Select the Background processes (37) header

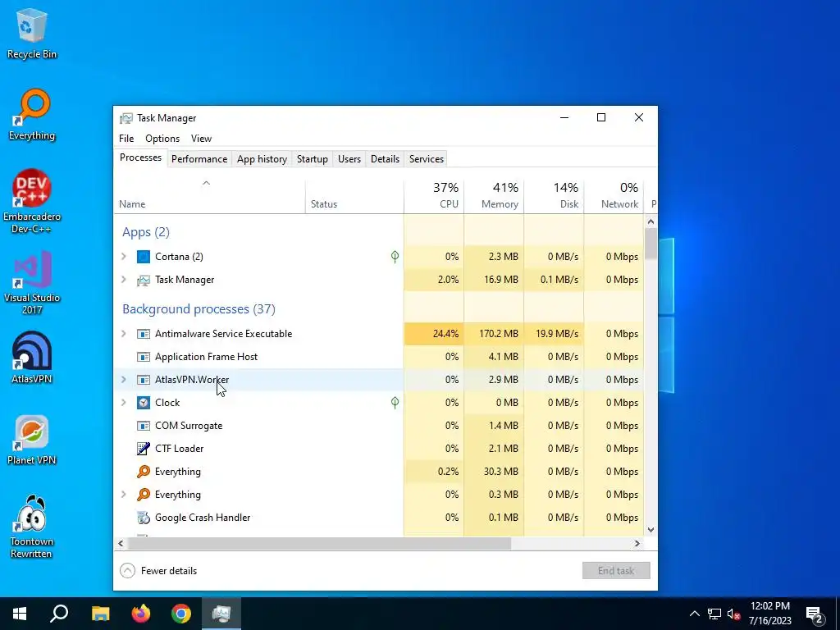(x=199, y=309)
